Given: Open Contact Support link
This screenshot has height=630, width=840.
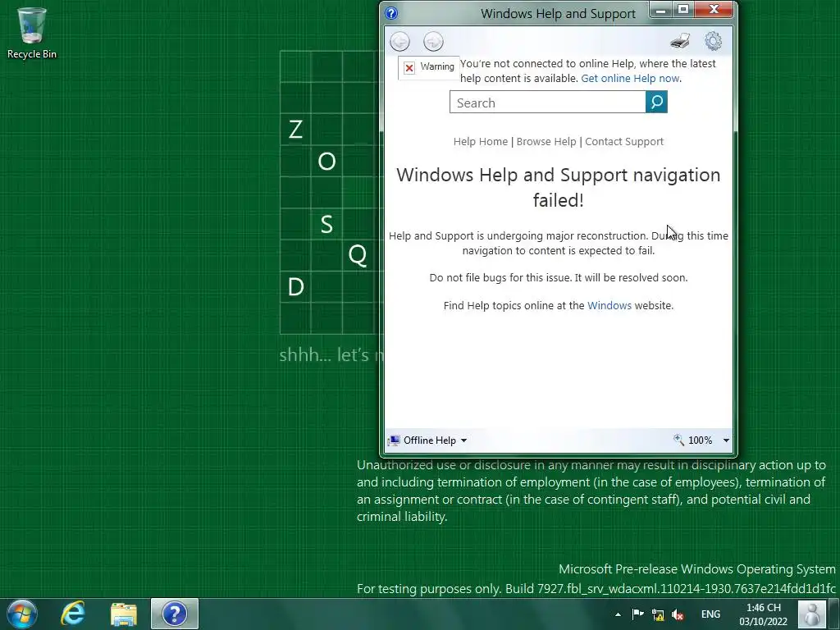Looking at the screenshot, I should pyautogui.click(x=624, y=141).
